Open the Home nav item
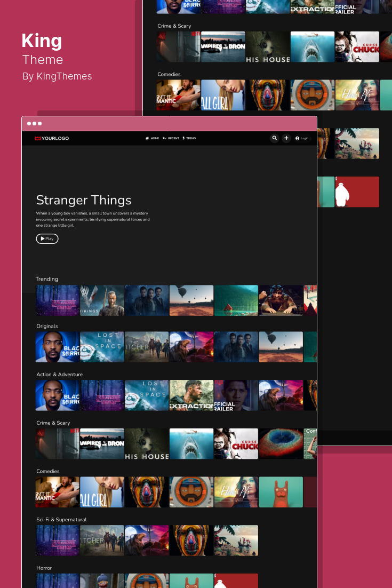Screen dimensions: 392x588 (152, 138)
